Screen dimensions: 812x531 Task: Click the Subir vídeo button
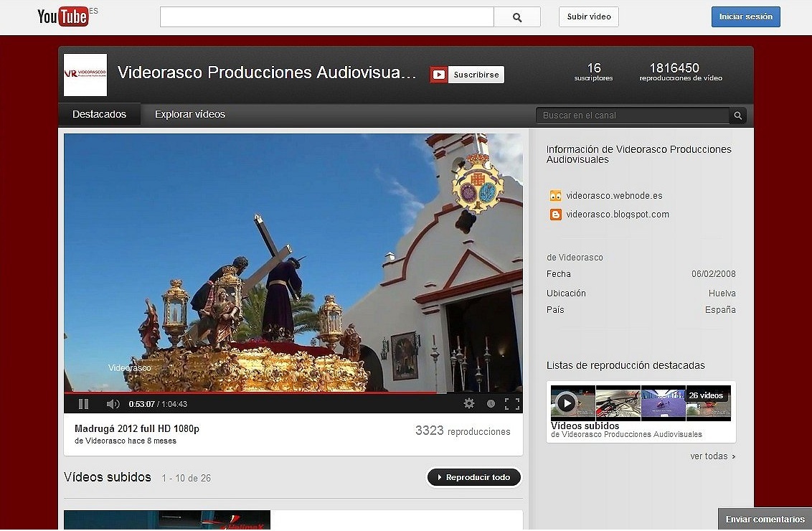[588, 17]
